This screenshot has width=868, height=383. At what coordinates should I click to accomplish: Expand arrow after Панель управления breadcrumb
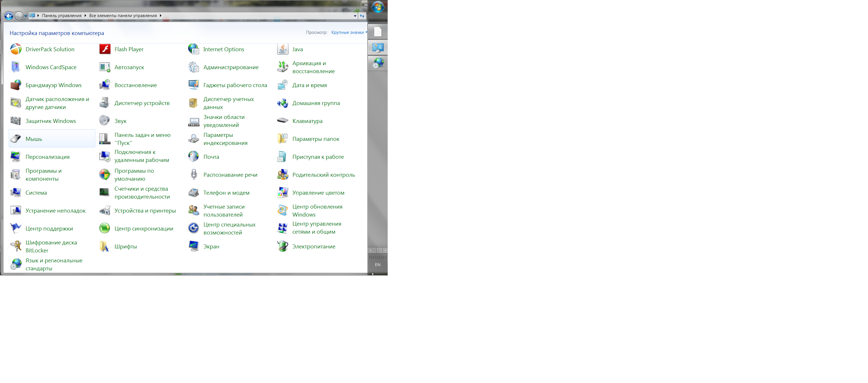[x=85, y=16]
